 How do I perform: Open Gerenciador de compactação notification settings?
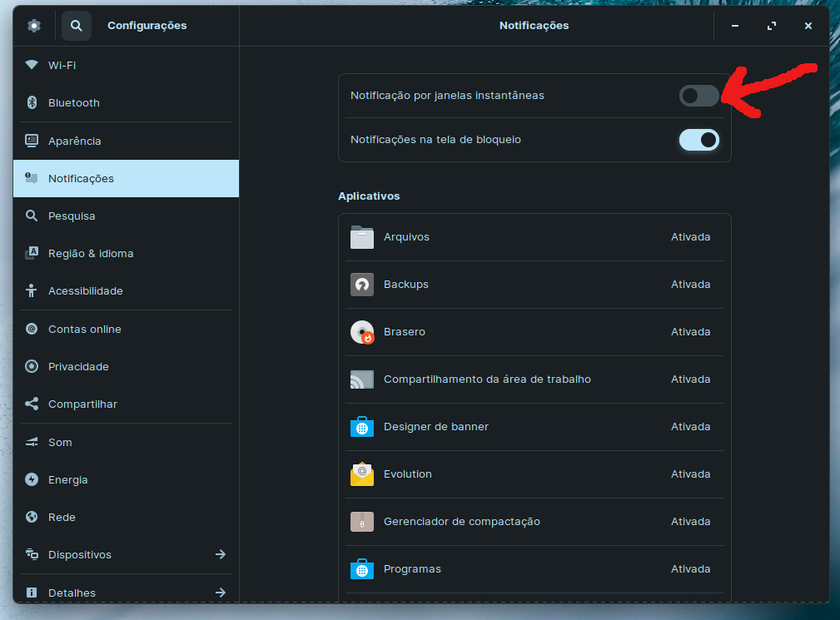(x=462, y=522)
